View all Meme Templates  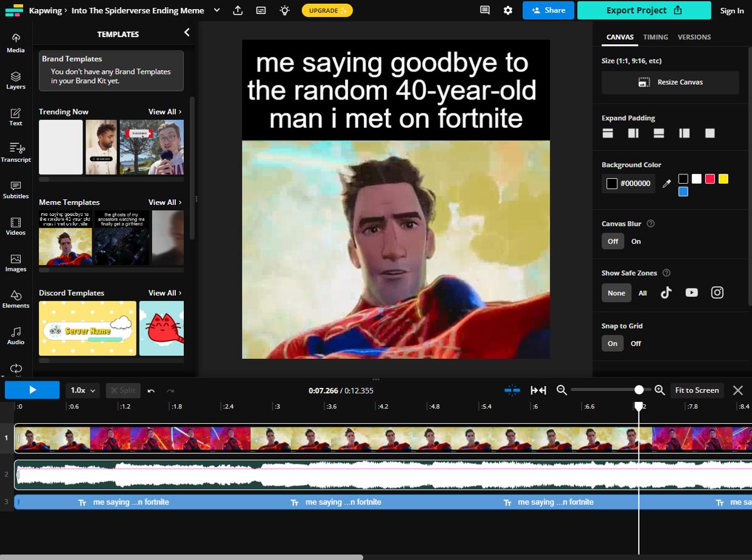(x=165, y=202)
